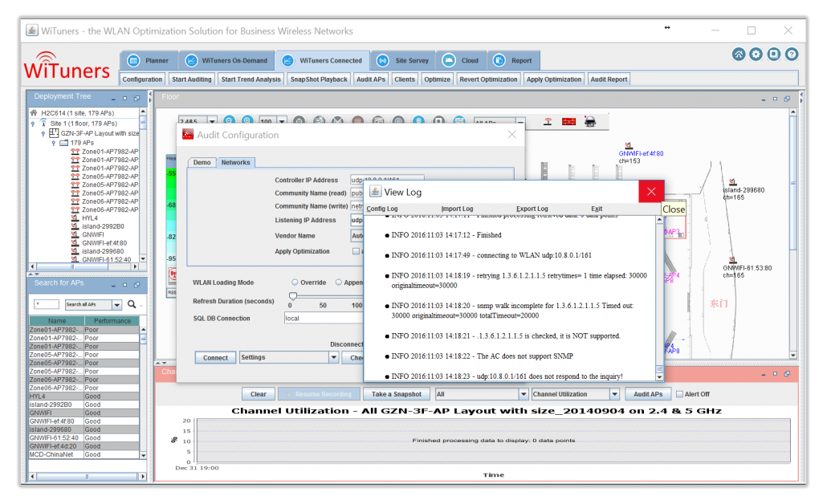
Task: Open settings via the gear icon
Action: 756,55
